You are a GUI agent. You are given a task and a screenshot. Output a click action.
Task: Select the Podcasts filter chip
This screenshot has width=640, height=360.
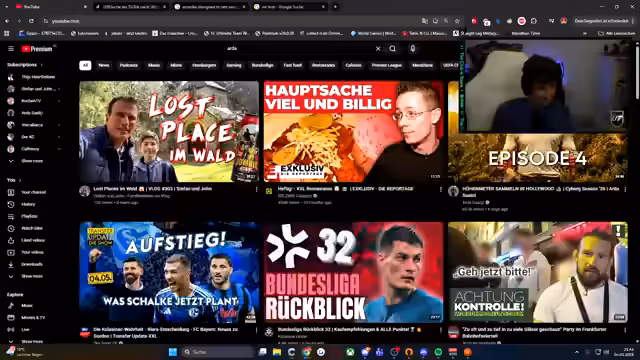[129, 65]
